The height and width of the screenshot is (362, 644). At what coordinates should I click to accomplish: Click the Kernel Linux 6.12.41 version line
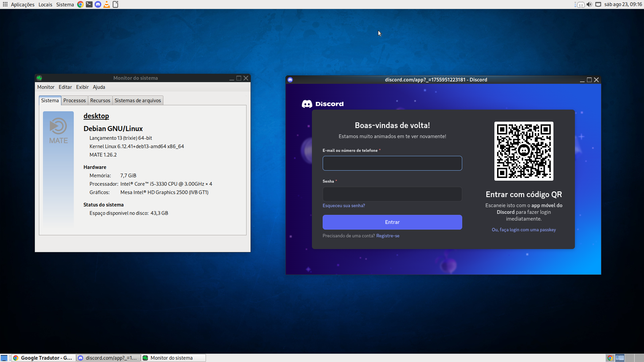(137, 146)
